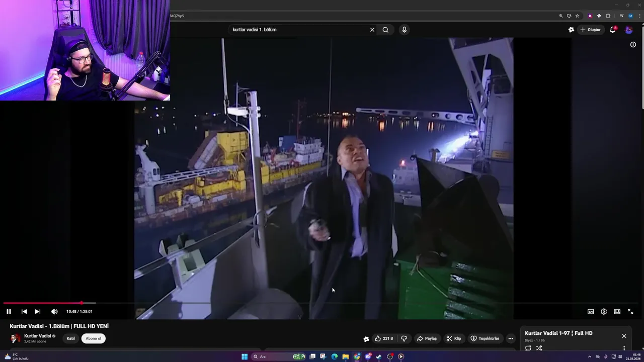Toggle playlist shuffle
This screenshot has height=362, width=644.
[539, 348]
